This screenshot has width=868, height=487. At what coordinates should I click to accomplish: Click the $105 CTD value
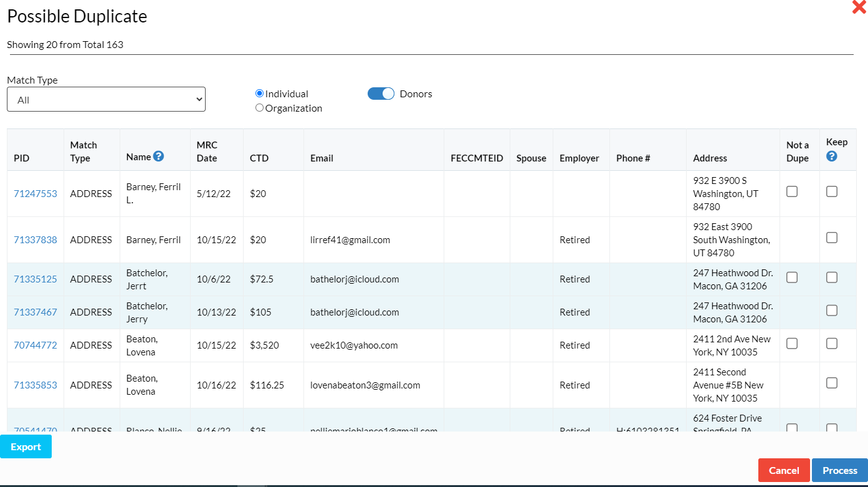tap(260, 312)
